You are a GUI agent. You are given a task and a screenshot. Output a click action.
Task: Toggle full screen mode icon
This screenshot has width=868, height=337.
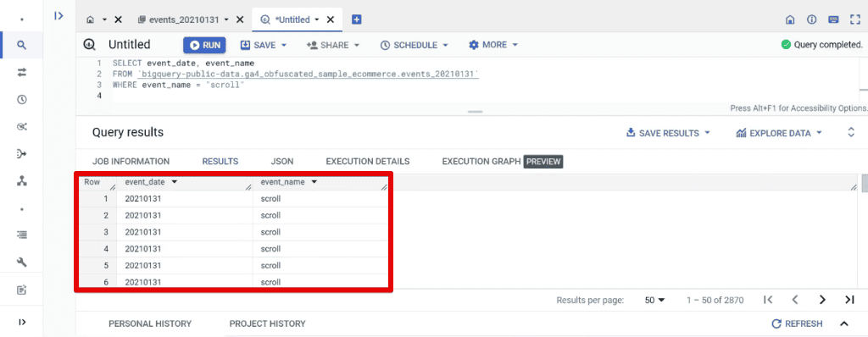(x=854, y=20)
